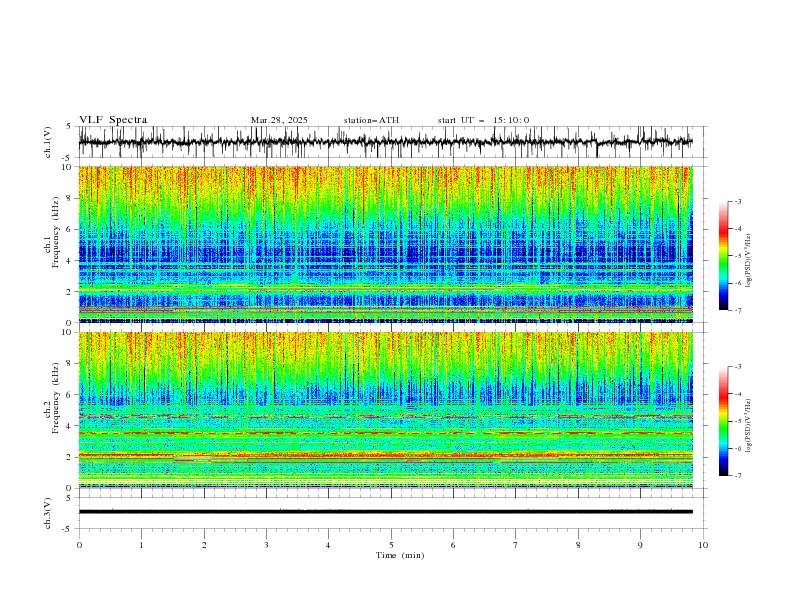The width and height of the screenshot is (792, 612).
Task: Click the "Time (min)" axis label
Action: 400,555
